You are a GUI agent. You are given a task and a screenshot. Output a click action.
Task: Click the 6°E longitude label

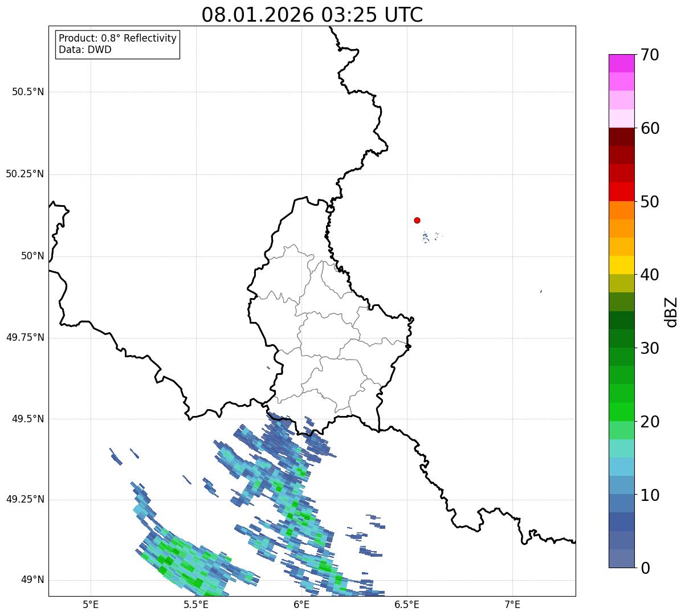302,605
